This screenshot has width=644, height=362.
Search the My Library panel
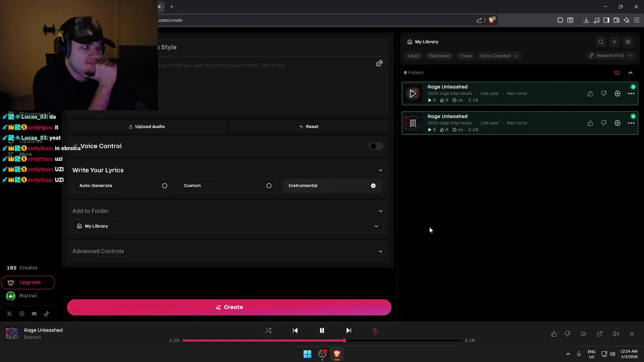pos(601,42)
